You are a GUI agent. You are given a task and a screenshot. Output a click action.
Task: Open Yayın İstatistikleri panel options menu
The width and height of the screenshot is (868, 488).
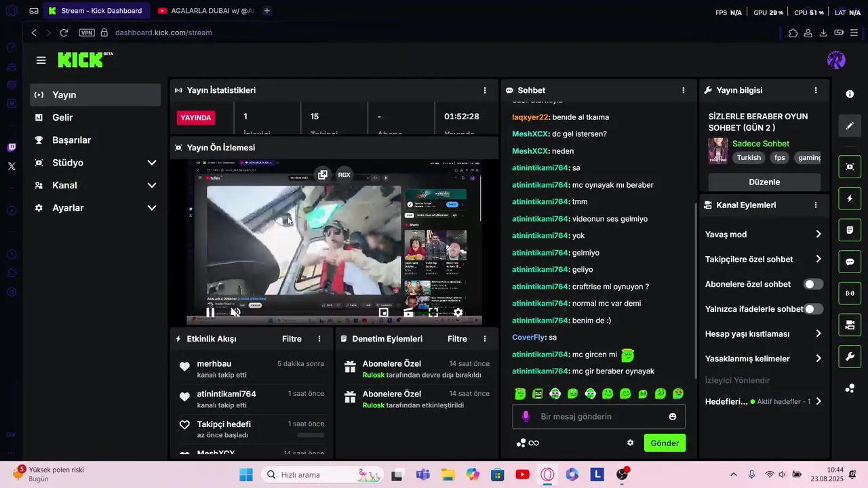pos(485,90)
